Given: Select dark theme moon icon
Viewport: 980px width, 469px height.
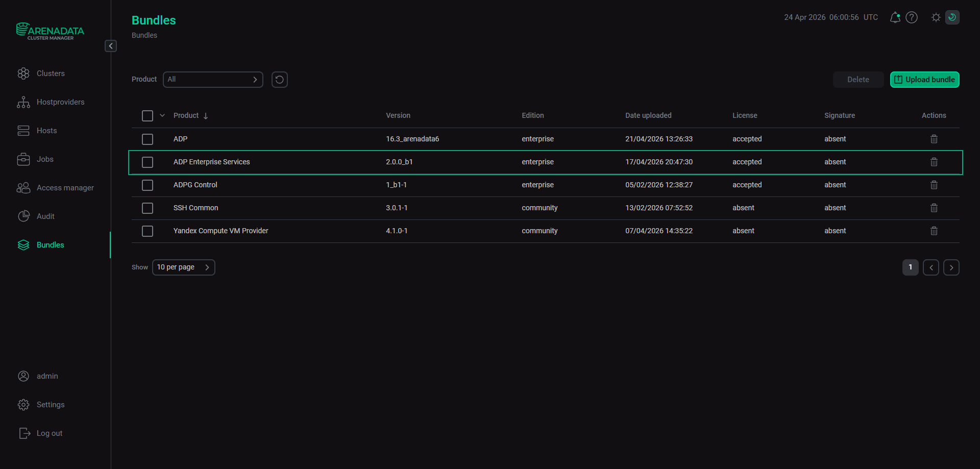Looking at the screenshot, I should (952, 17).
